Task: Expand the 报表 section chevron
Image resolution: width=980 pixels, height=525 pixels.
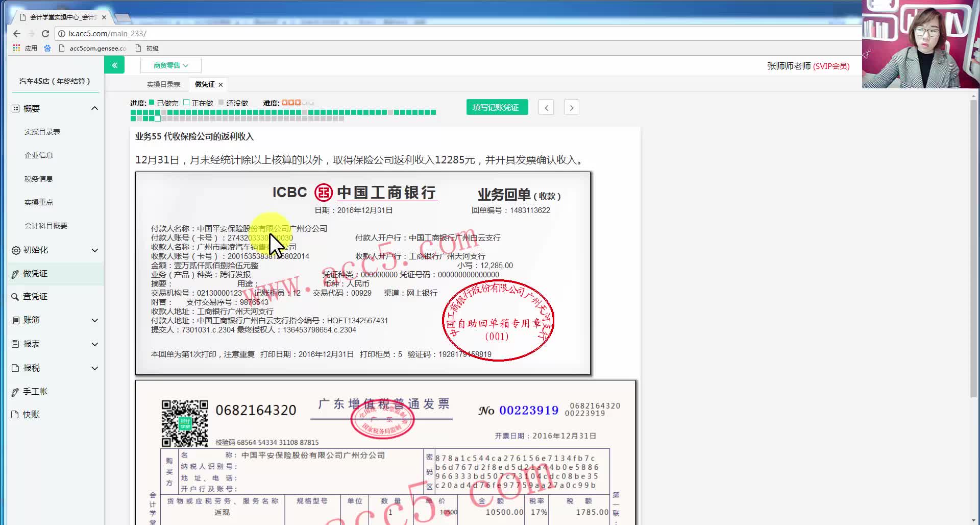Action: click(94, 344)
